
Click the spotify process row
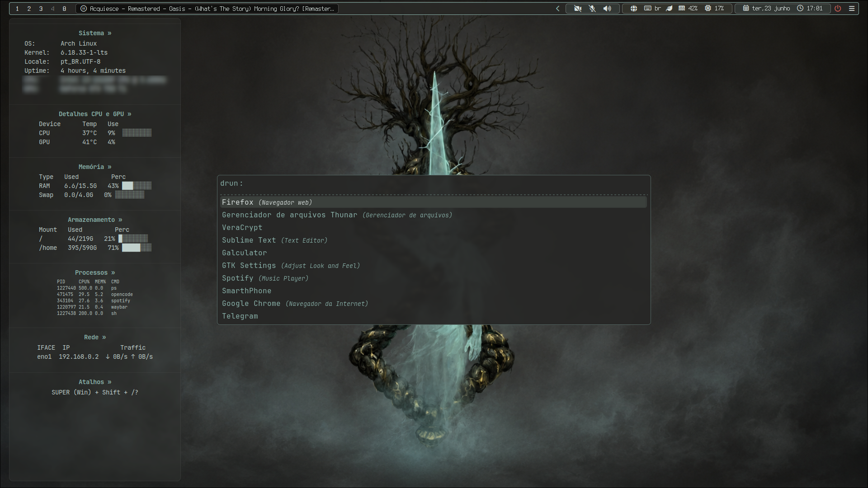tap(94, 300)
